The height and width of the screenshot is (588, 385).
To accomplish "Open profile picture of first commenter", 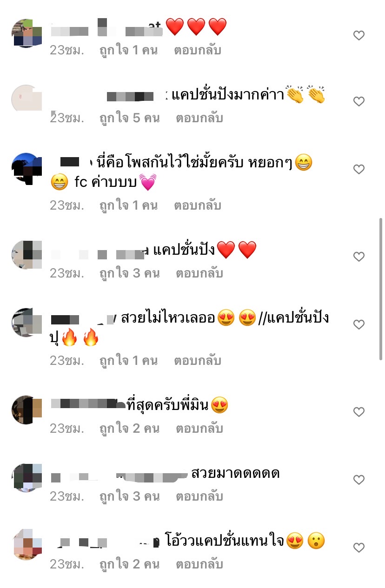I will (x=26, y=33).
